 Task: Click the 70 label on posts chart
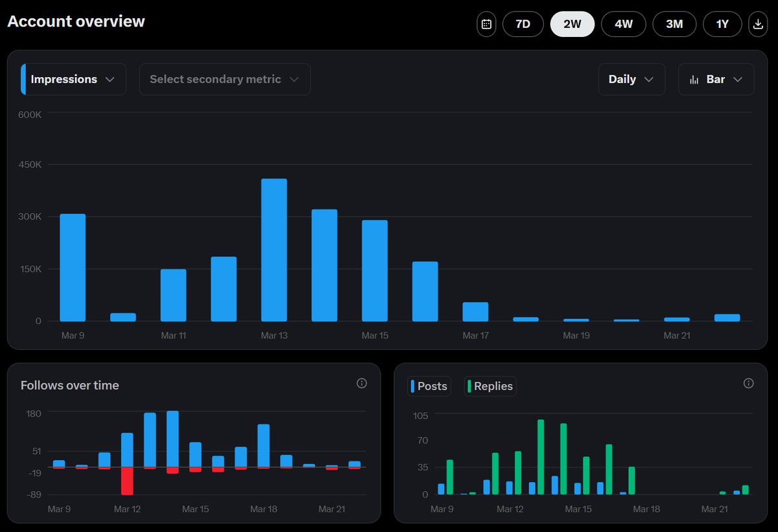click(423, 441)
